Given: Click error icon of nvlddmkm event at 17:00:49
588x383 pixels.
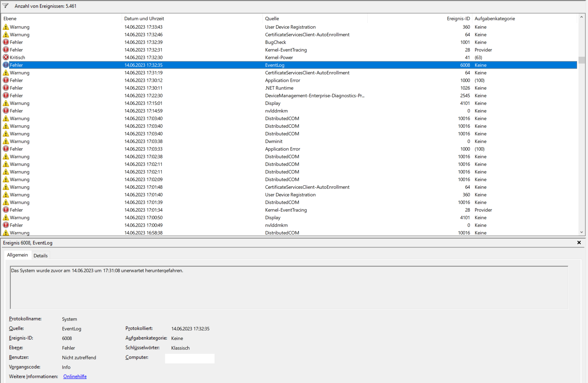Looking at the screenshot, I should coord(6,225).
